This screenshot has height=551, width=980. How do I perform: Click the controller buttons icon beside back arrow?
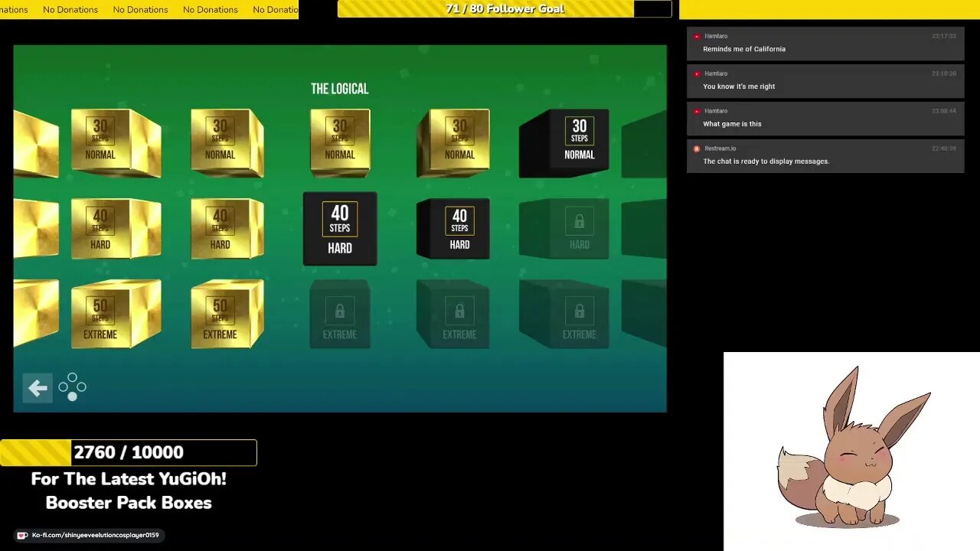click(x=72, y=387)
